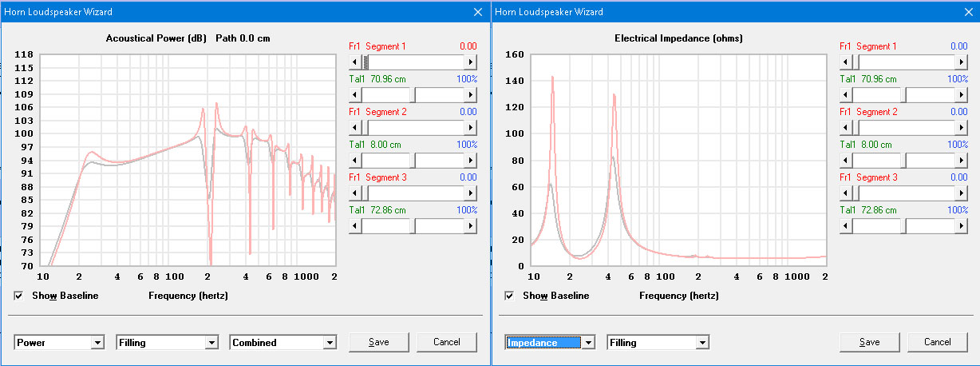The image size is (980, 366).
Task: Click right arrow of 72.86 cm slider in Electrical Impedance window
Action: pos(962,225)
